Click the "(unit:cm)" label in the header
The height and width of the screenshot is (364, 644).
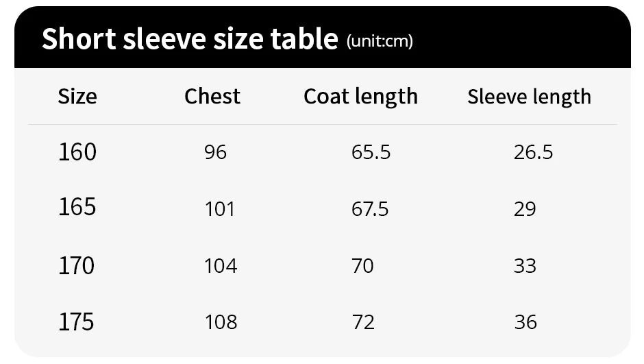[380, 41]
